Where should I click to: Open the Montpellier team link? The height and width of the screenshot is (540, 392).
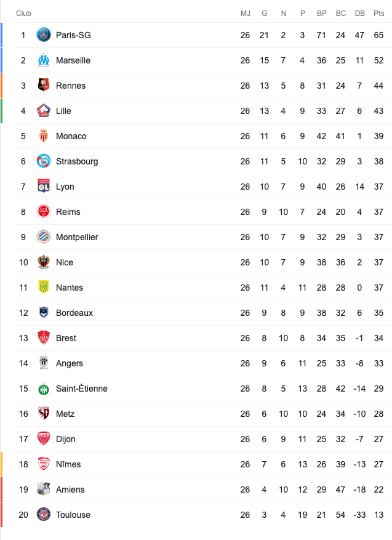point(77,237)
